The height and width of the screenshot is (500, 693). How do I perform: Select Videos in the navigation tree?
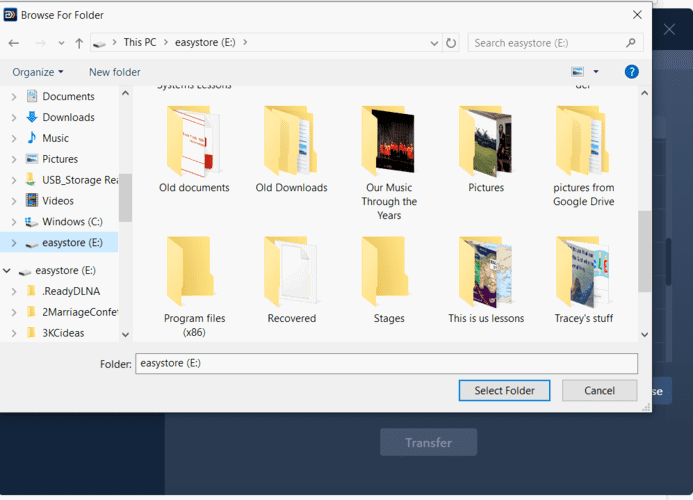pos(58,201)
